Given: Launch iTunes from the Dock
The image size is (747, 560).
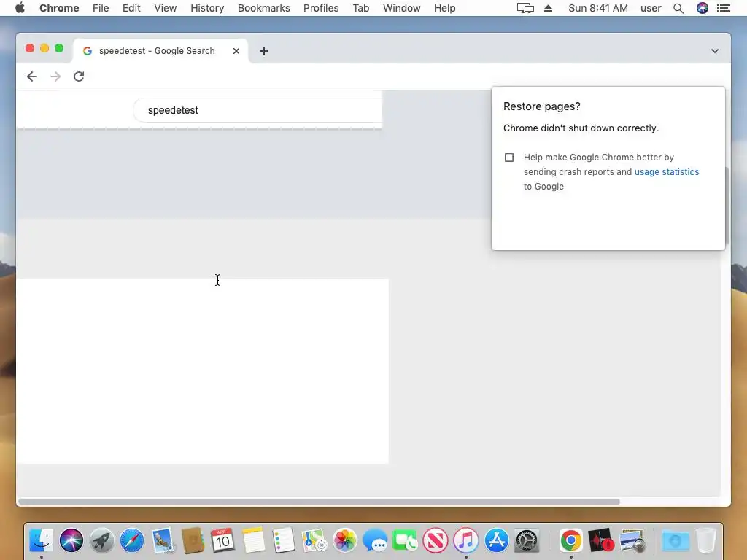Looking at the screenshot, I should [466, 540].
